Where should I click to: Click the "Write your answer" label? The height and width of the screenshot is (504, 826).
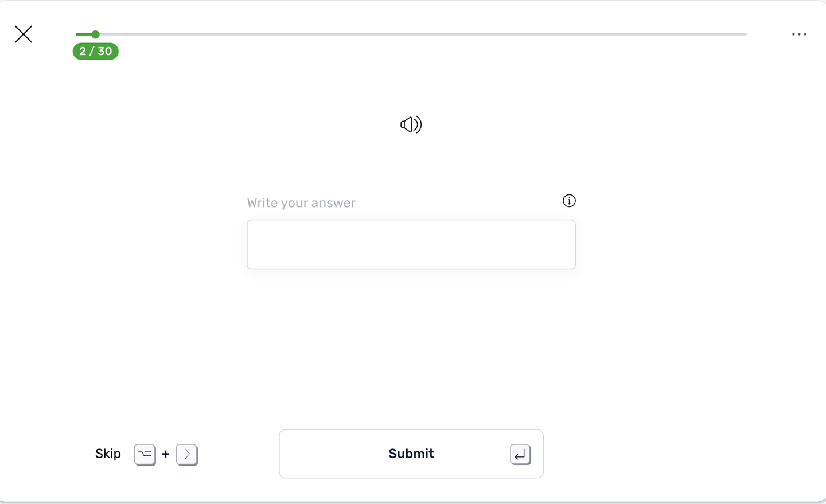tap(301, 203)
